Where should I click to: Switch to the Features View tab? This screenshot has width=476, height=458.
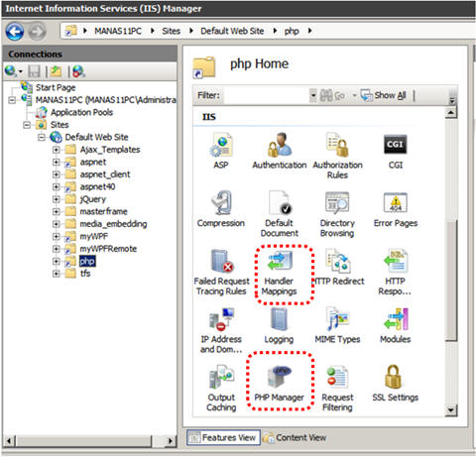coord(224,438)
